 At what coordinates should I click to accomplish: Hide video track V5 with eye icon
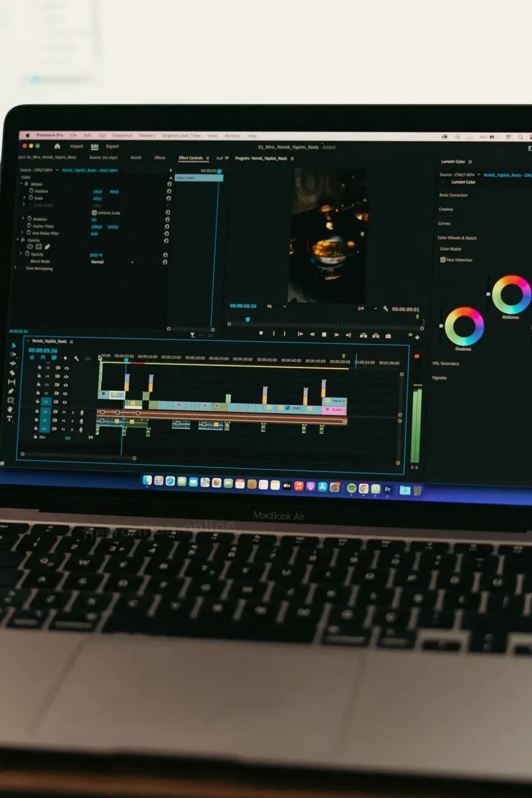click(66, 368)
